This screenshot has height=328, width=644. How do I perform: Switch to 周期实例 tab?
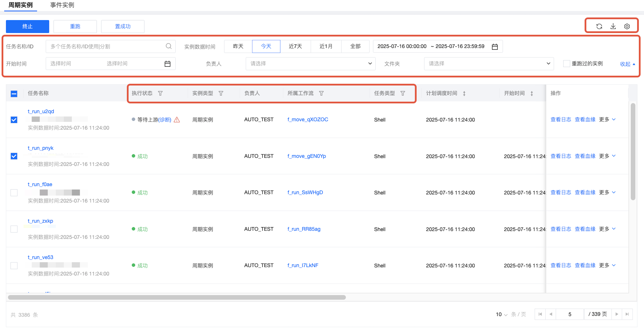(21, 5)
